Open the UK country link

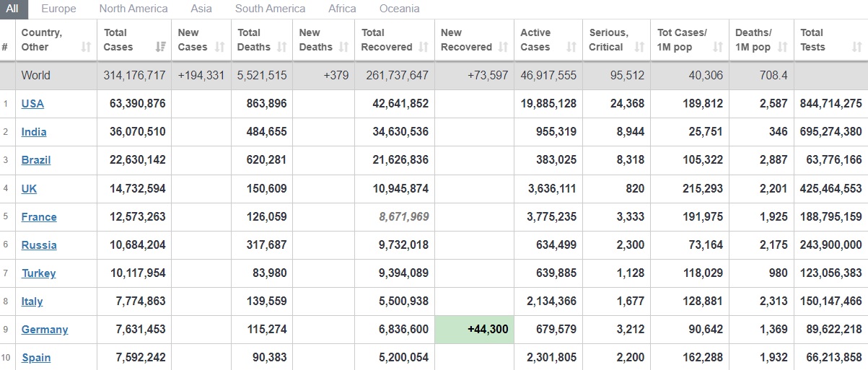[x=29, y=188]
